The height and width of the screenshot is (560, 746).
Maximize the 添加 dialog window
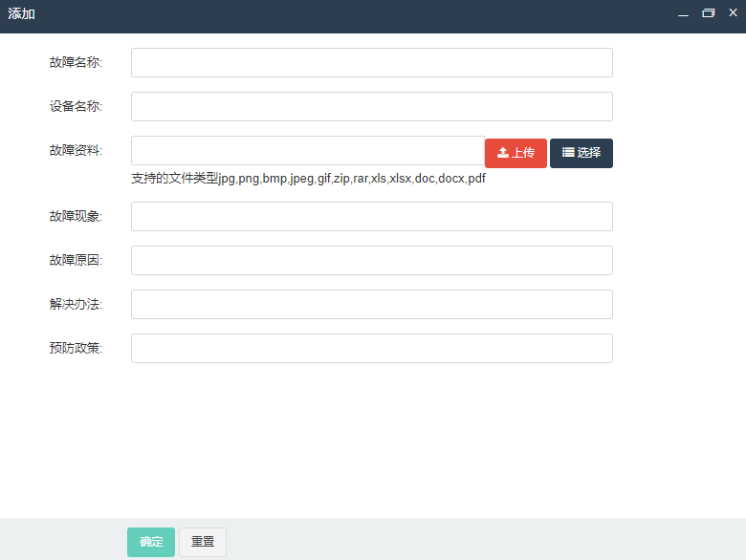pos(709,13)
